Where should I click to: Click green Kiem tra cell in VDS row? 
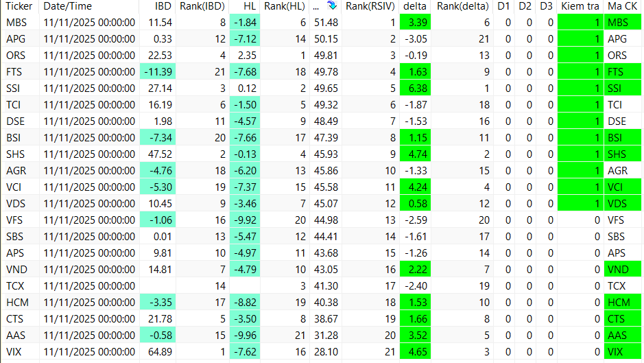coord(580,204)
